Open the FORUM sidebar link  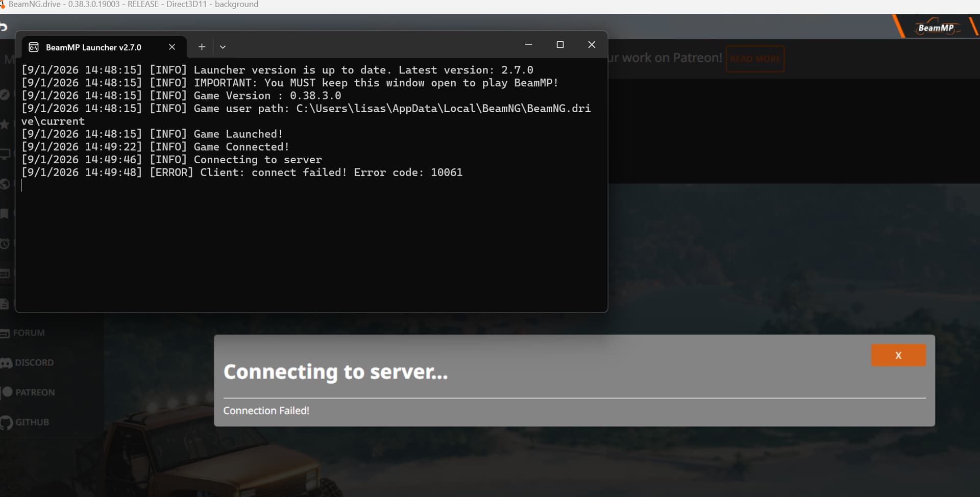click(29, 333)
